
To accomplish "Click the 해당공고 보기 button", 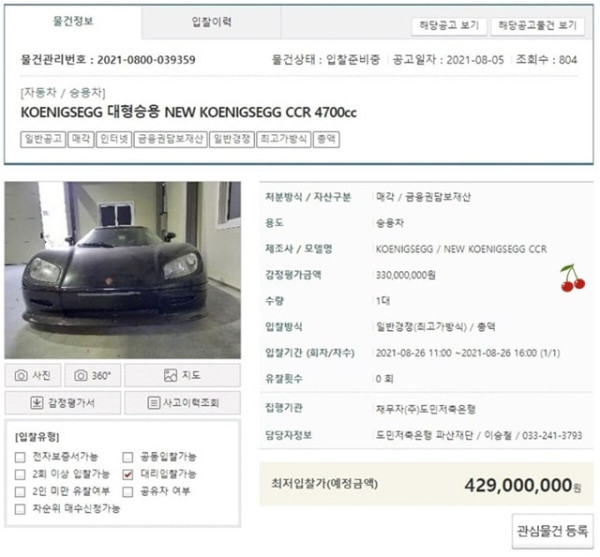I will [449, 26].
